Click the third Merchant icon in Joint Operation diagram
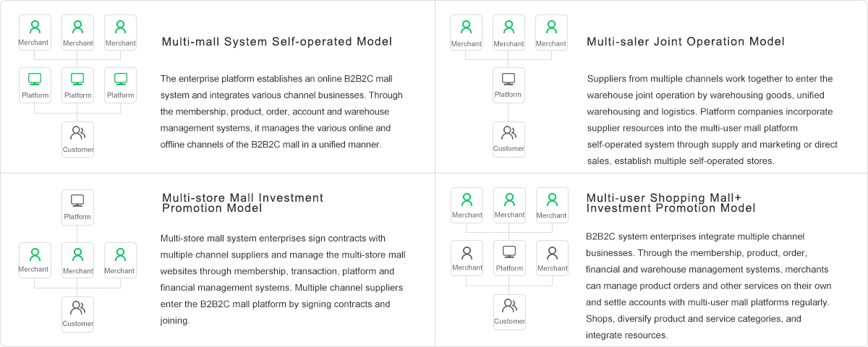The image size is (868, 347). (x=551, y=33)
